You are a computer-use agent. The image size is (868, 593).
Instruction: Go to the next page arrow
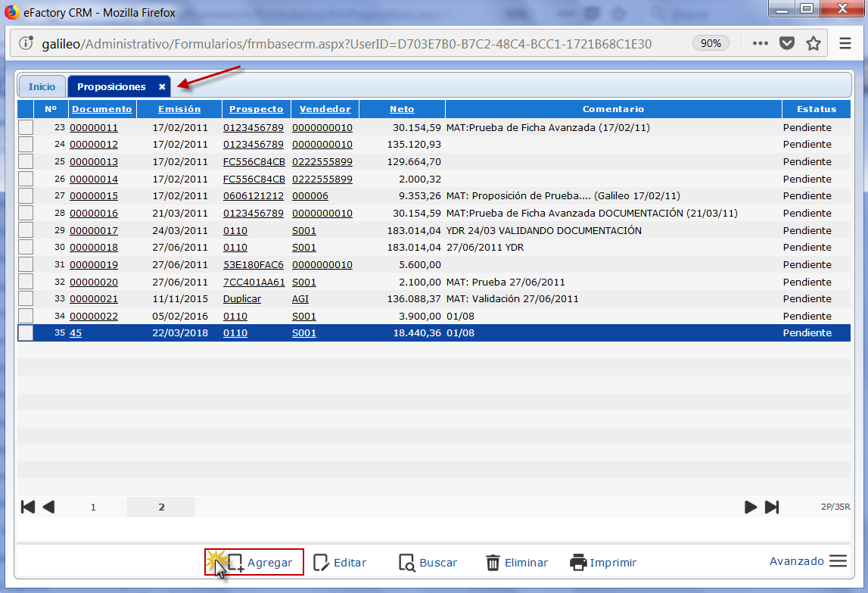pos(751,507)
